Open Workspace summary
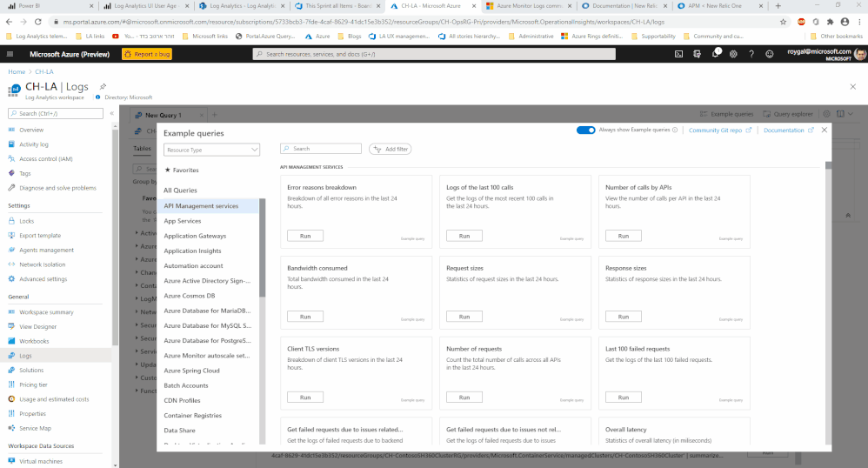The image size is (868, 468). [x=46, y=311]
